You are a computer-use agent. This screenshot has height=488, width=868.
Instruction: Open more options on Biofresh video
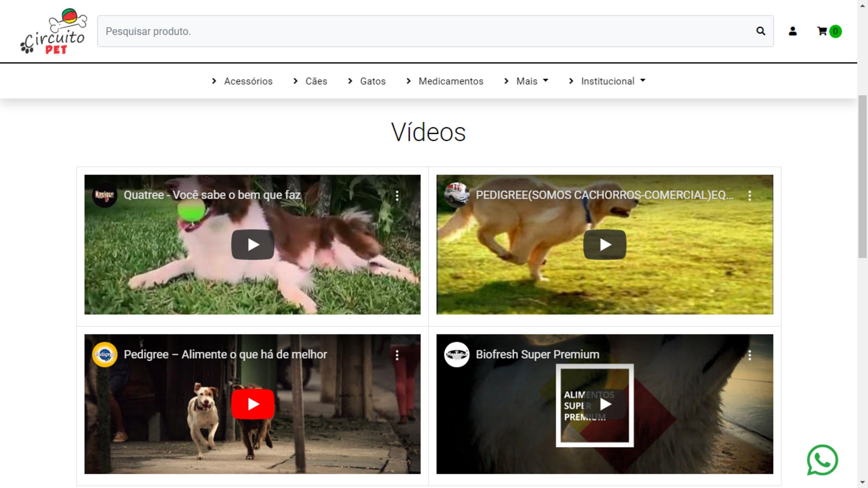(750, 355)
